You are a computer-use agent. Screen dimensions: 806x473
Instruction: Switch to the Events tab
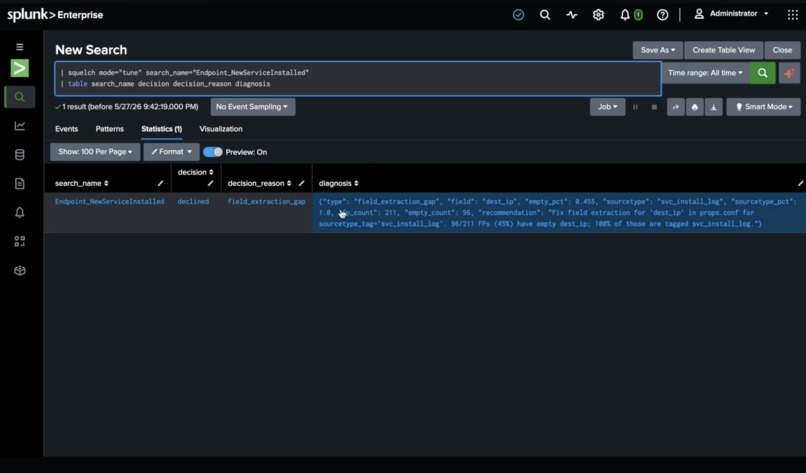pyautogui.click(x=66, y=129)
